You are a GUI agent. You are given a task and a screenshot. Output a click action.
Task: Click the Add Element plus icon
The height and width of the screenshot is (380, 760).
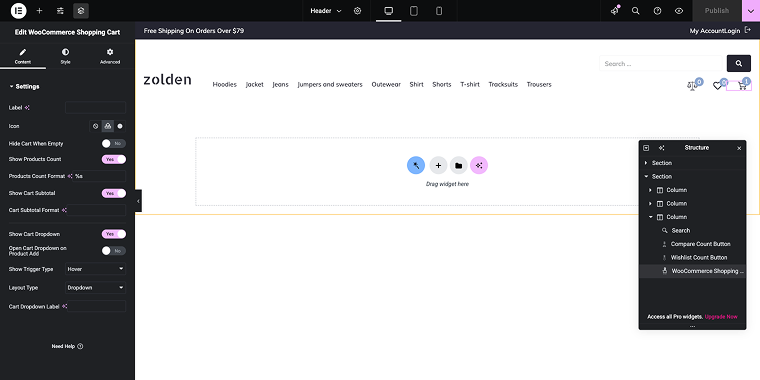point(39,11)
